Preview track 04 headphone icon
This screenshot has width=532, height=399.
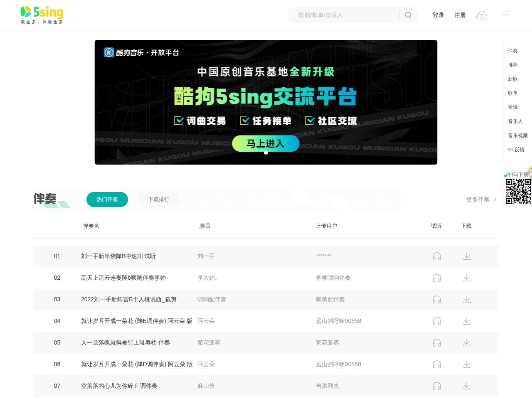(437, 321)
